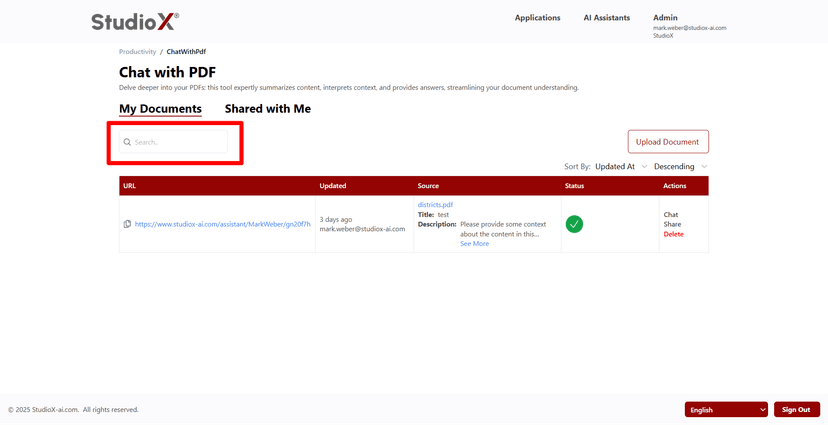Open the English language selector
The width and height of the screenshot is (828, 425).
point(726,410)
